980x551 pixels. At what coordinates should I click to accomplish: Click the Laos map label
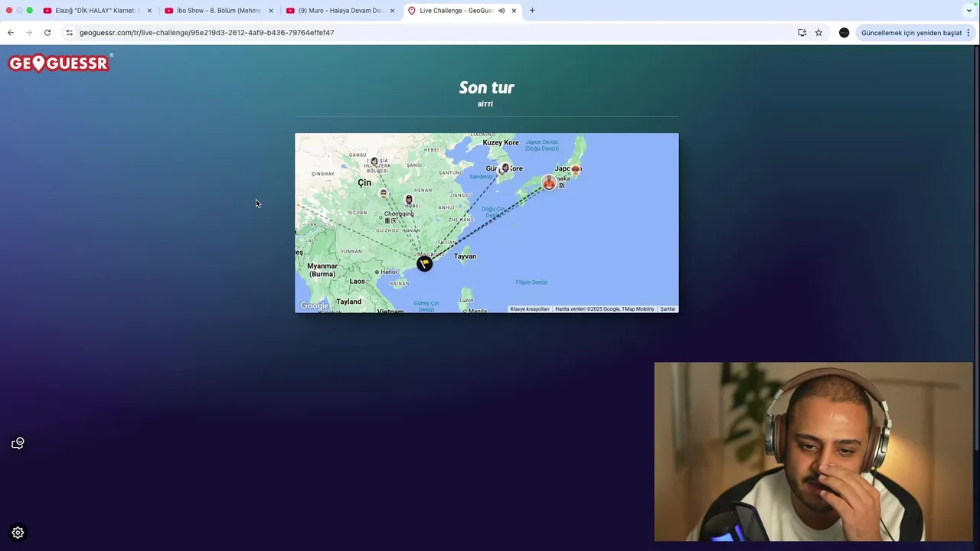[357, 282]
